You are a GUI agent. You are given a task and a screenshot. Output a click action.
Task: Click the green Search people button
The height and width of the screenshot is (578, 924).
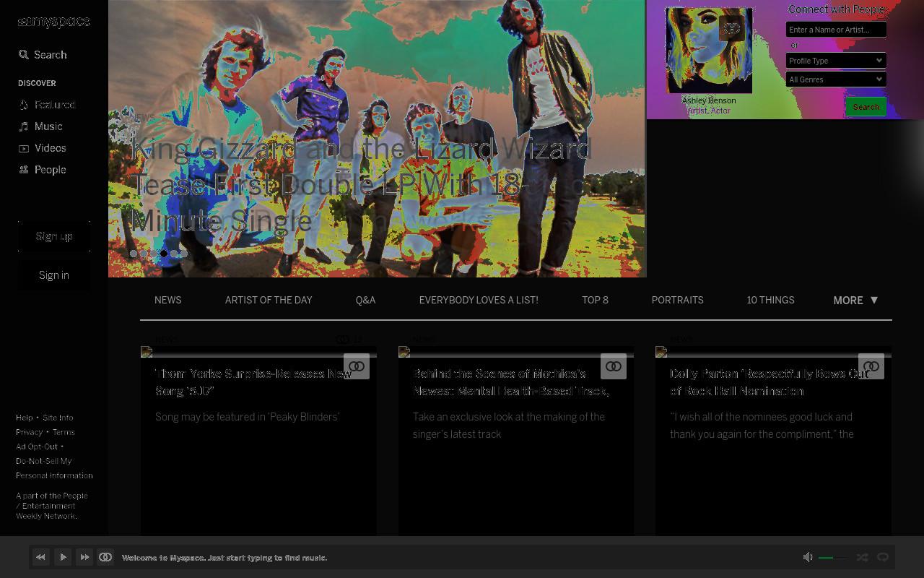(866, 107)
